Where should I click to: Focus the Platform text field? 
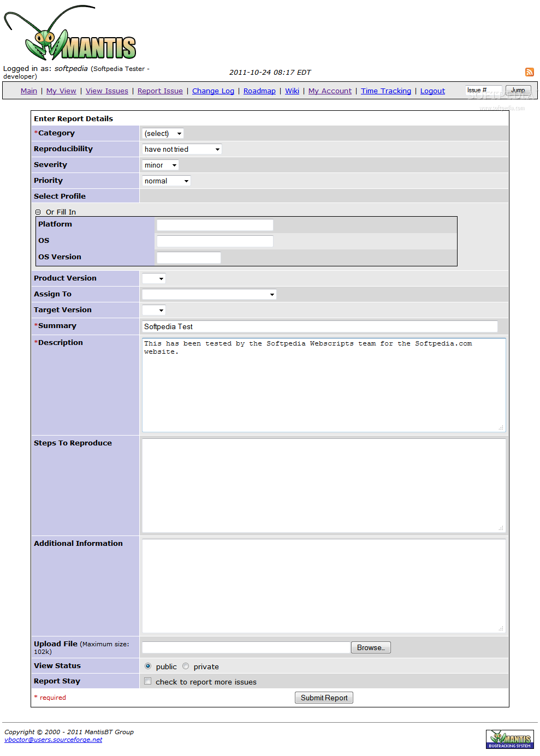tap(215, 225)
